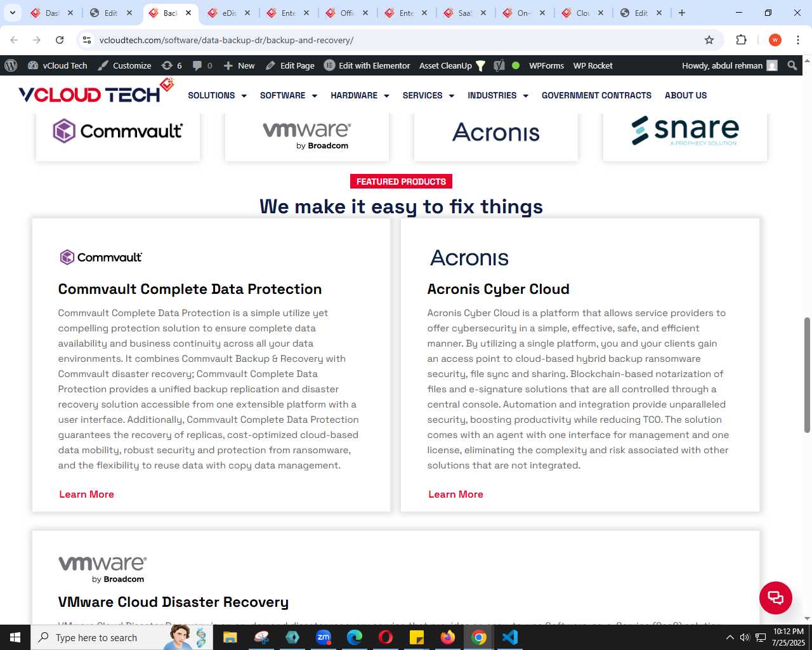Open ABOUT US page
The image size is (812, 650).
click(x=686, y=95)
